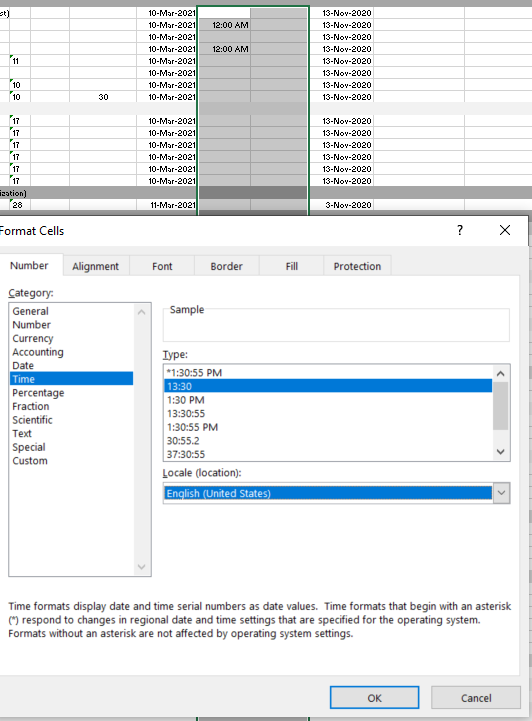The height and width of the screenshot is (721, 532).
Task: Expand the Locale dropdown arrow
Action: tap(501, 493)
